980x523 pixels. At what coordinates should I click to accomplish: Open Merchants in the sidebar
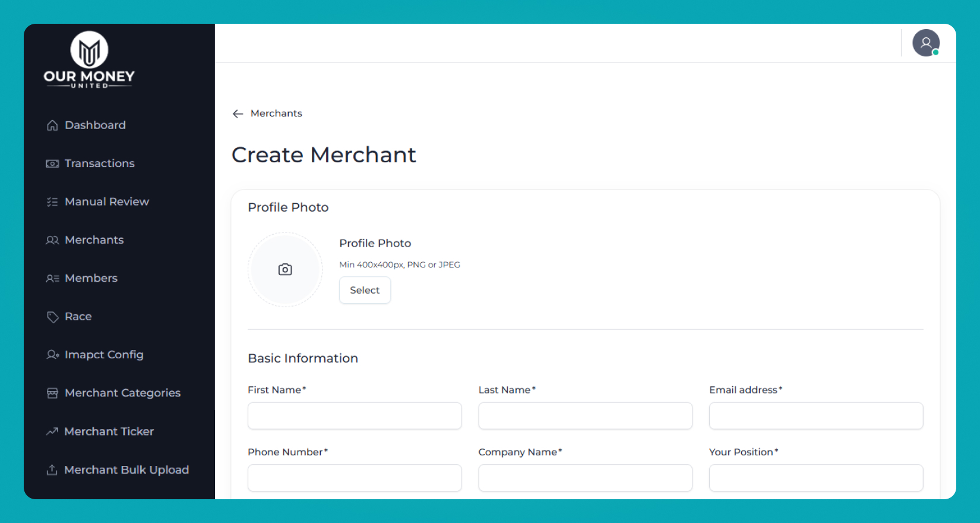tap(94, 240)
